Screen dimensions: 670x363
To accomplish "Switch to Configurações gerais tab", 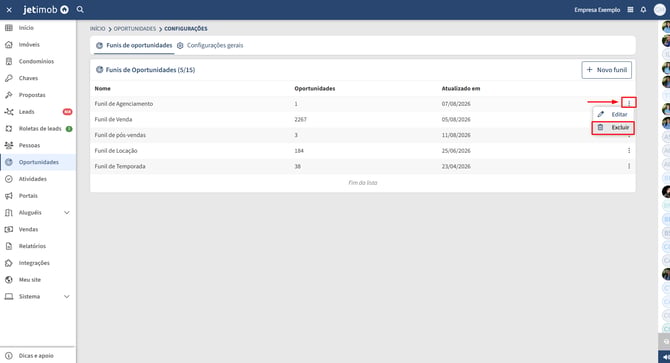I will [210, 45].
